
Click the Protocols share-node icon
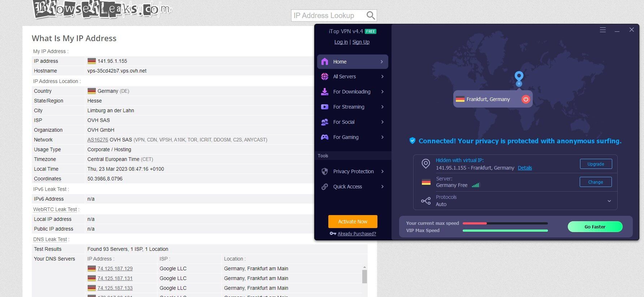426,201
